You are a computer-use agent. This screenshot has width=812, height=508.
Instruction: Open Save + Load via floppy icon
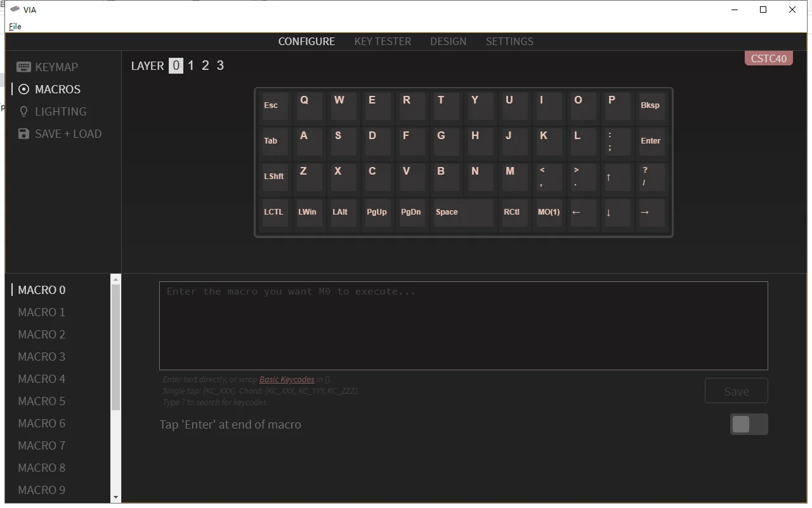point(23,134)
